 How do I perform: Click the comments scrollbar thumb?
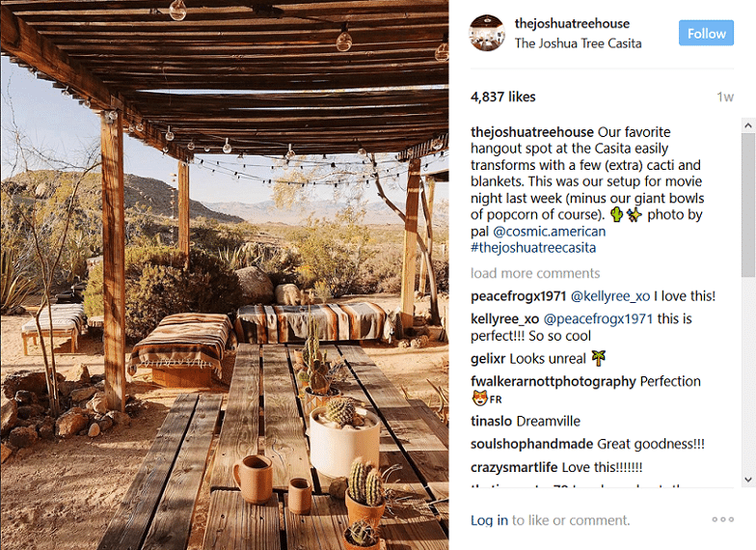[x=748, y=203]
